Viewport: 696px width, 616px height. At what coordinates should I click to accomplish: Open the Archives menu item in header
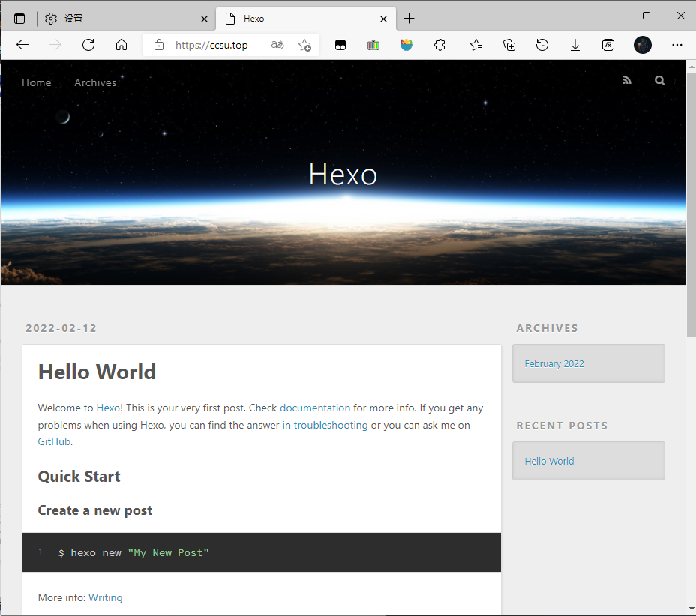(95, 82)
